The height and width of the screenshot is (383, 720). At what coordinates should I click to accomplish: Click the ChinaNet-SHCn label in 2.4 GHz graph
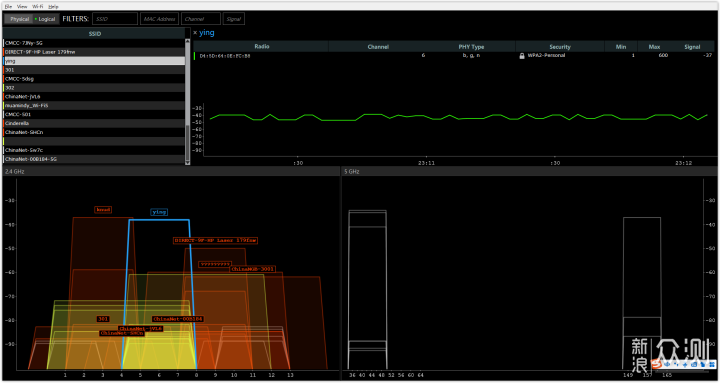click(x=122, y=333)
